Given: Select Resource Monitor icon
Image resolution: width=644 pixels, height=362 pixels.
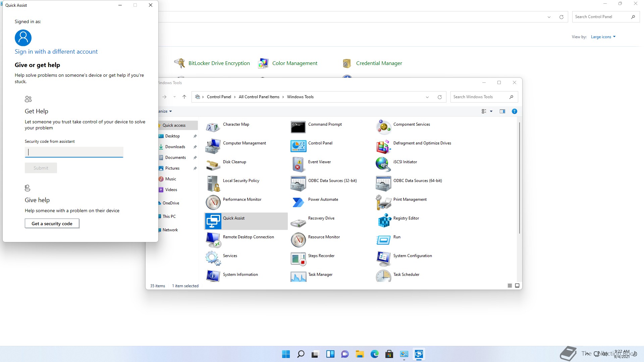Looking at the screenshot, I should [x=298, y=240].
